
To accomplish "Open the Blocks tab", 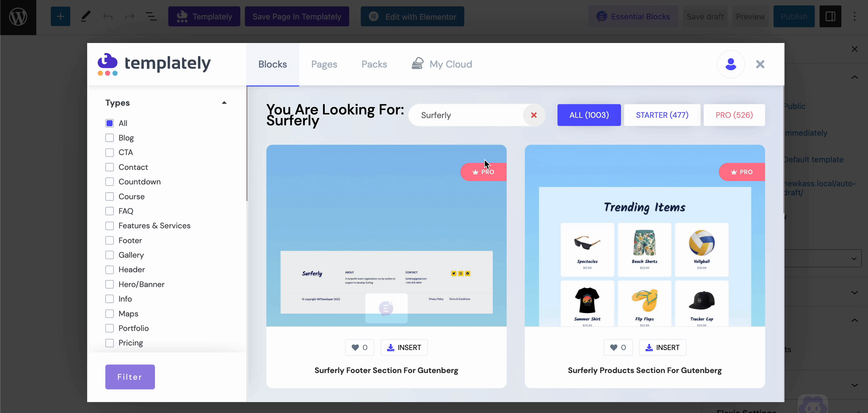I will pos(272,64).
